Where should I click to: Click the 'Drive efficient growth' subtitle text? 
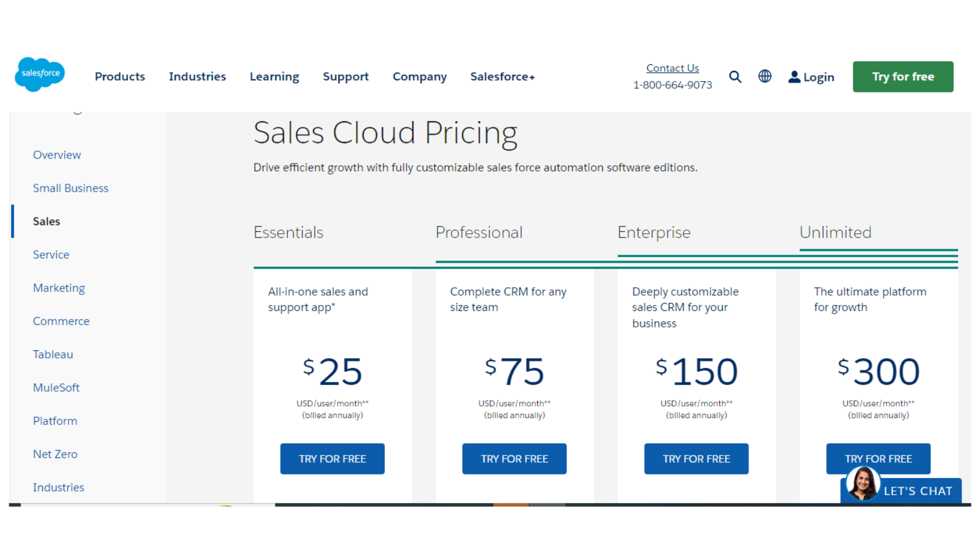point(475,168)
